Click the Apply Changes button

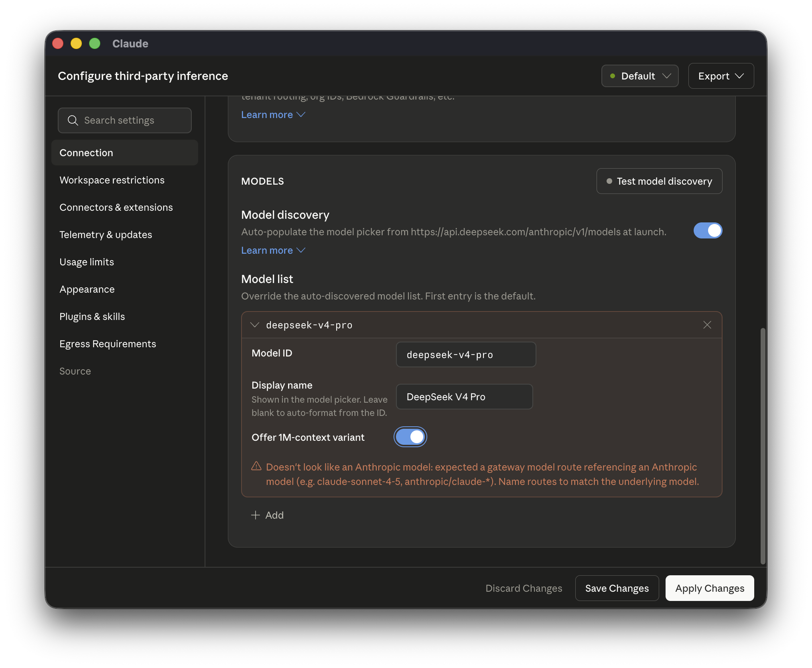point(710,588)
